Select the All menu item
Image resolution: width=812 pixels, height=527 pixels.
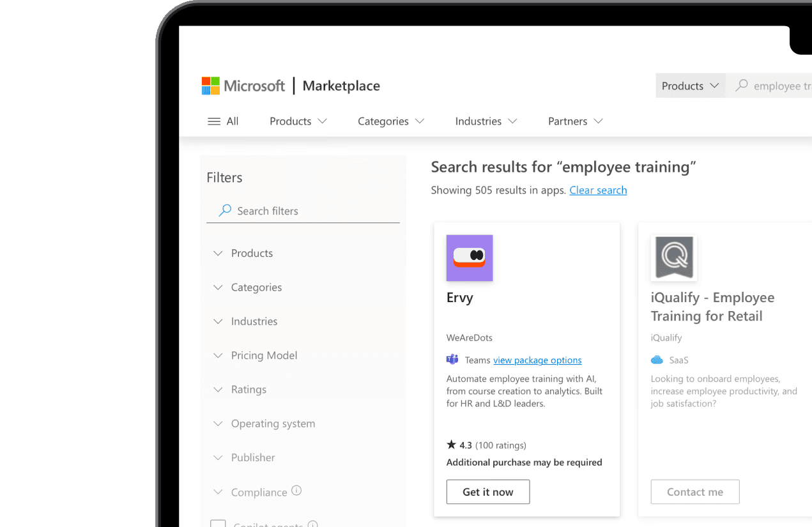[223, 121]
